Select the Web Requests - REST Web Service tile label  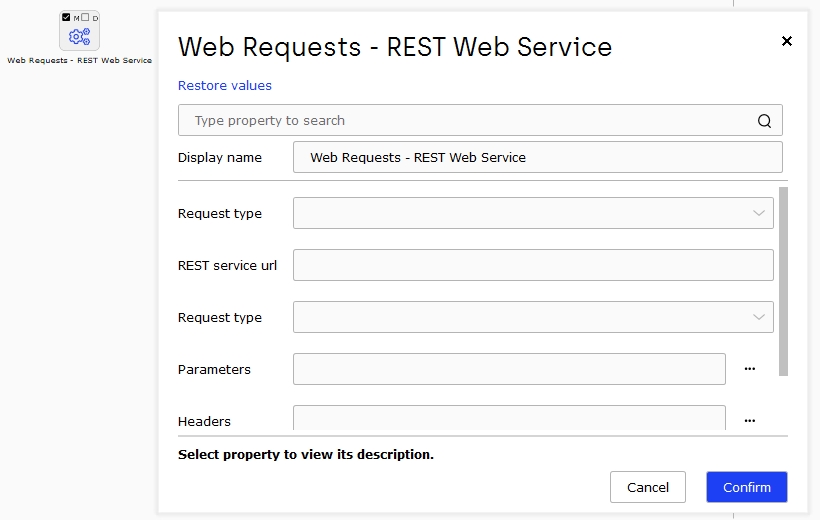[79, 60]
